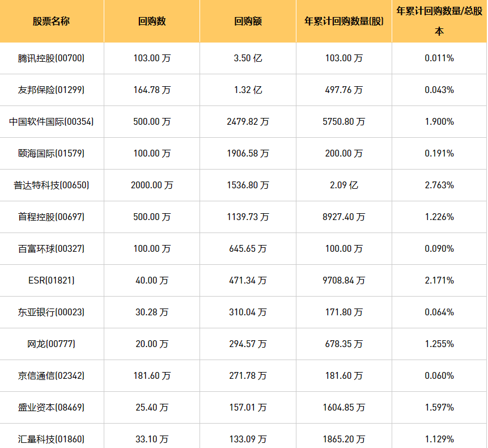The height and width of the screenshot is (448, 488).
Task: Click the 回购数 column header
Action: (x=151, y=22)
